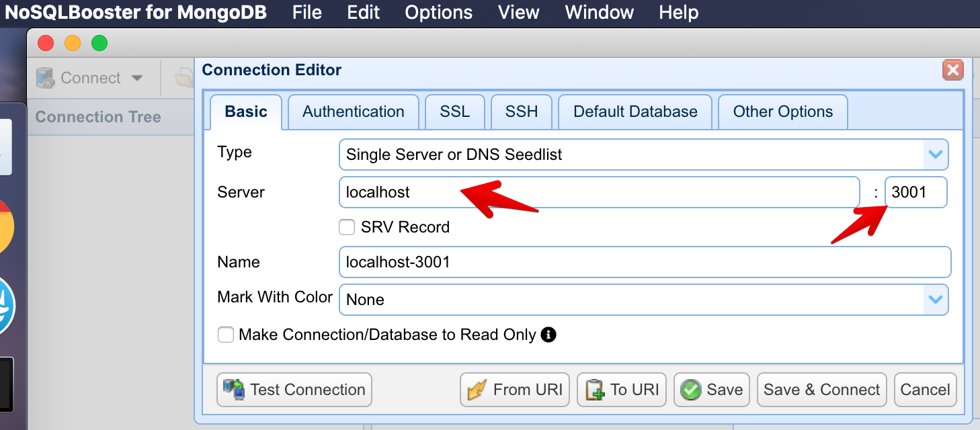Click the green checkmark Save icon
This screenshot has width=980, height=430.
(x=690, y=390)
